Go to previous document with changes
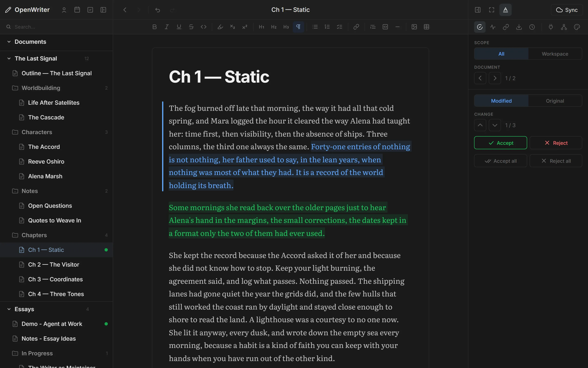Image resolution: width=588 pixels, height=368 pixels. click(480, 78)
